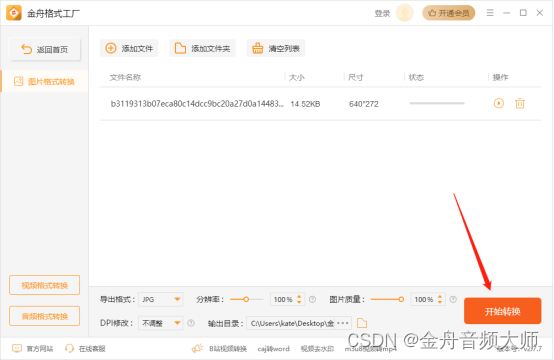Click 添加文件 to add files
Viewport: 554px width, 360px height.
[x=129, y=48]
